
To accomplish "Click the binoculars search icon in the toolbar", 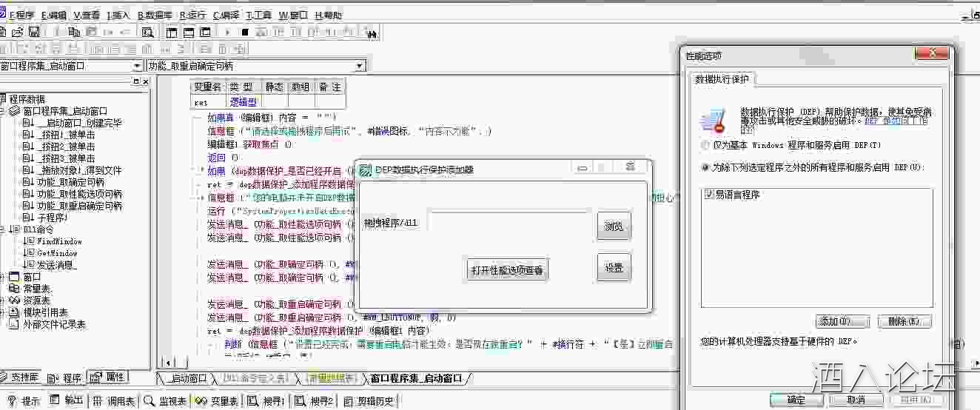I will (372, 33).
